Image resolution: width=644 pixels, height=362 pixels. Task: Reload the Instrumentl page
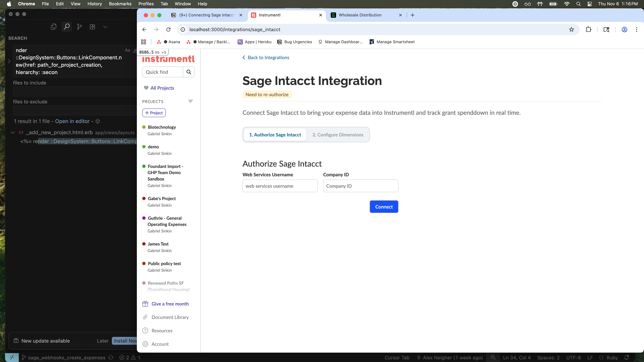[x=168, y=29]
